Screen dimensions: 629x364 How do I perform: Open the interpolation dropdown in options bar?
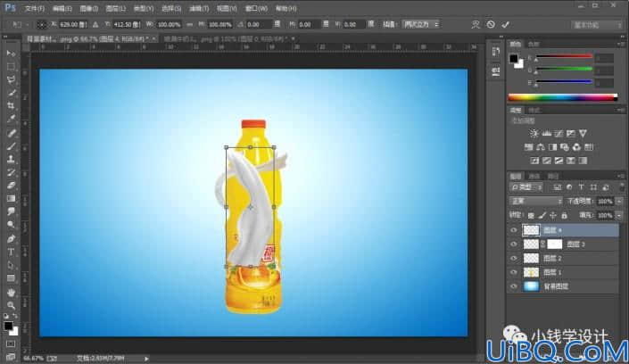point(421,24)
